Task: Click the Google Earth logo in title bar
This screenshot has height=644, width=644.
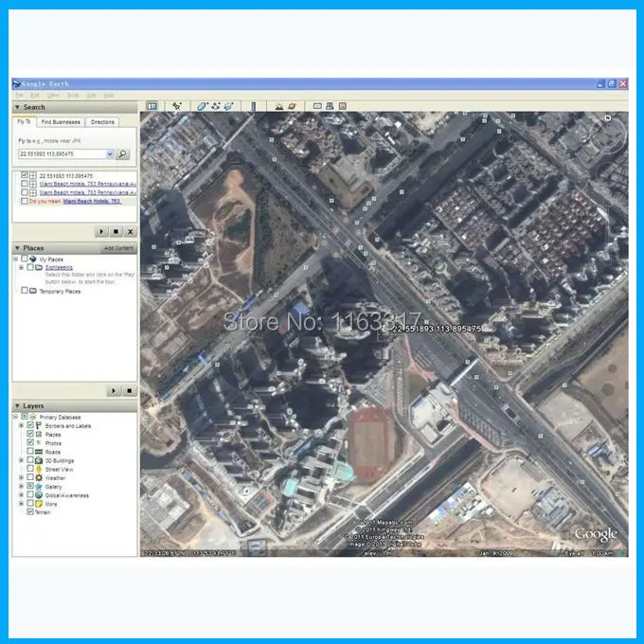Action: pos(16,83)
